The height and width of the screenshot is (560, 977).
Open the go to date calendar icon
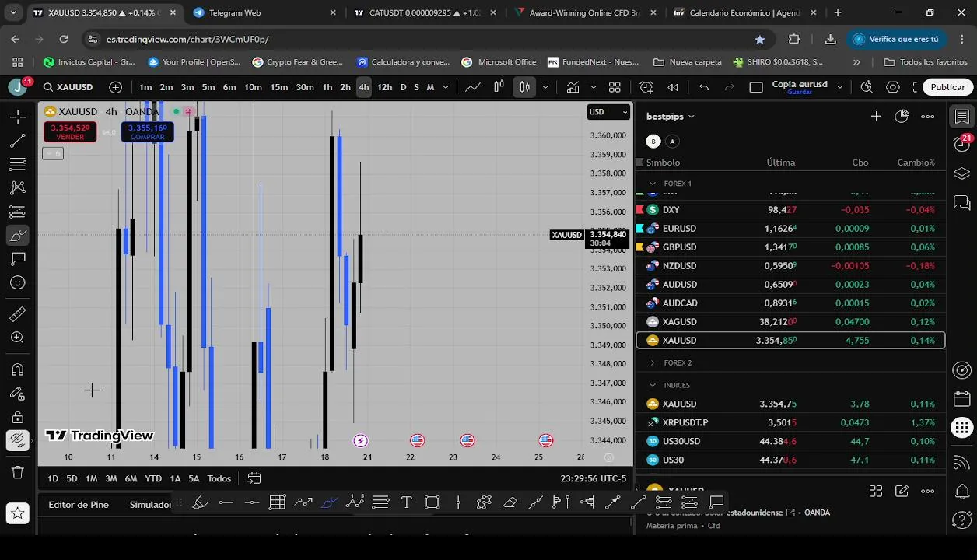tap(254, 478)
